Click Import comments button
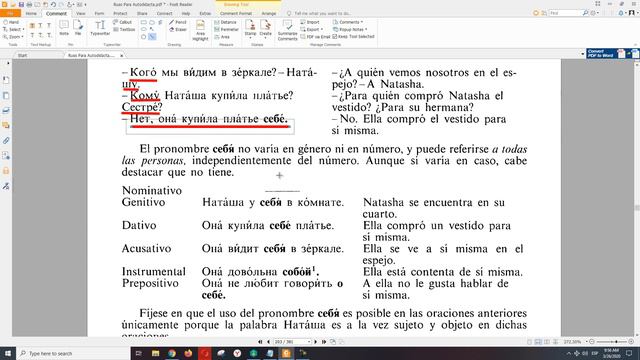The height and width of the screenshot is (360, 640). [x=310, y=22]
